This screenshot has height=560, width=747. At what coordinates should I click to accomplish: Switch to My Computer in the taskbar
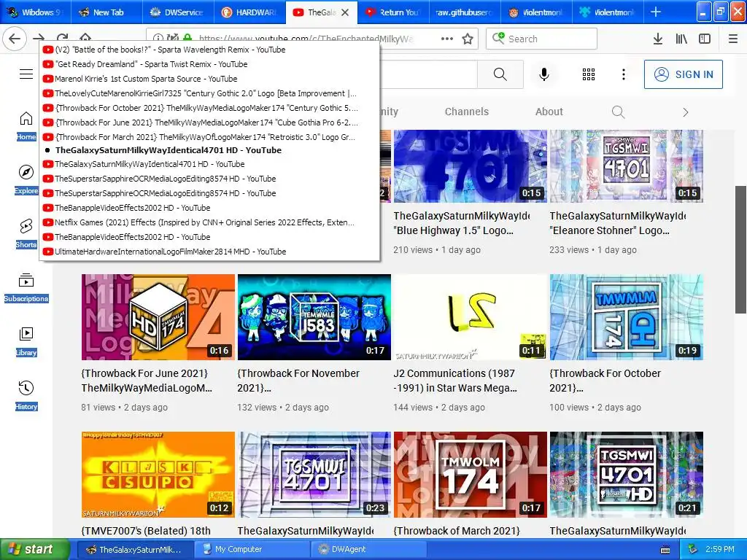pyautogui.click(x=252, y=550)
